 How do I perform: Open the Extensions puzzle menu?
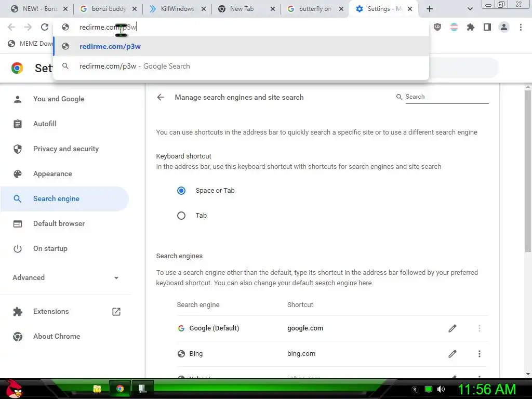471,27
